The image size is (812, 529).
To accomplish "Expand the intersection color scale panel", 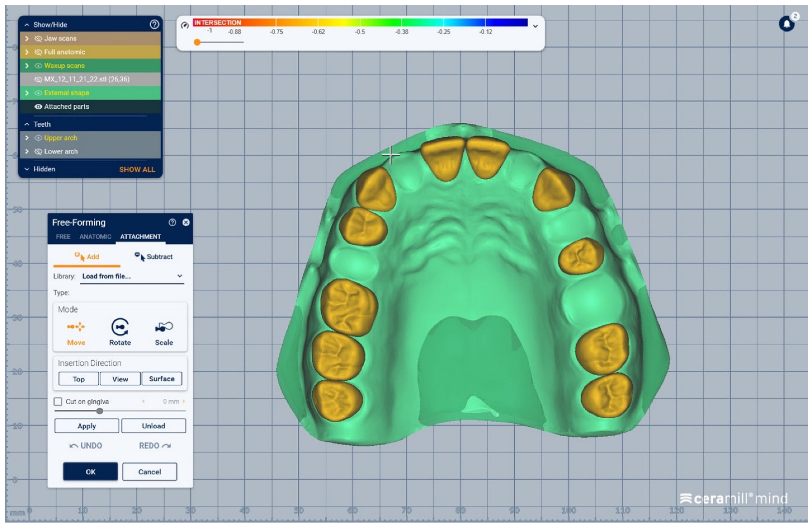I will pyautogui.click(x=535, y=26).
